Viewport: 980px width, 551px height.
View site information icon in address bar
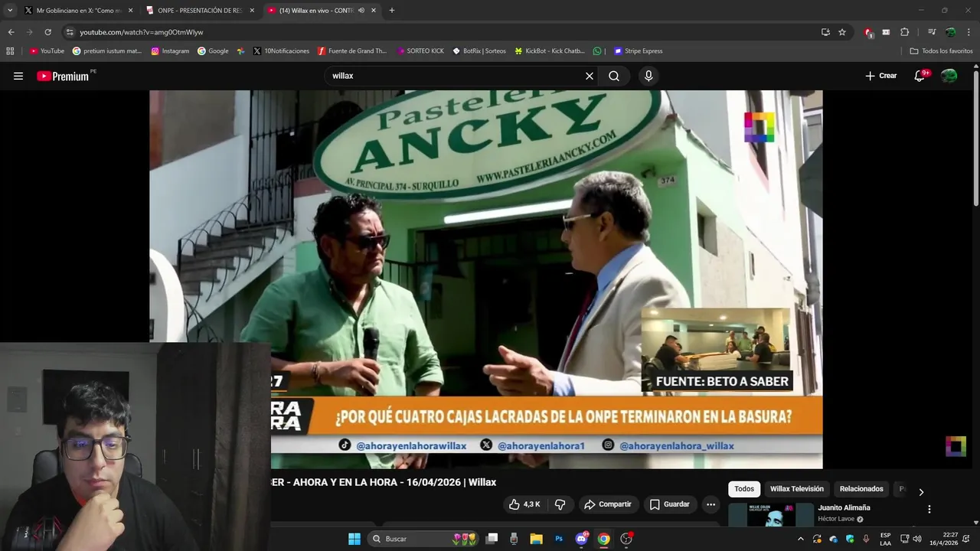[70, 32]
